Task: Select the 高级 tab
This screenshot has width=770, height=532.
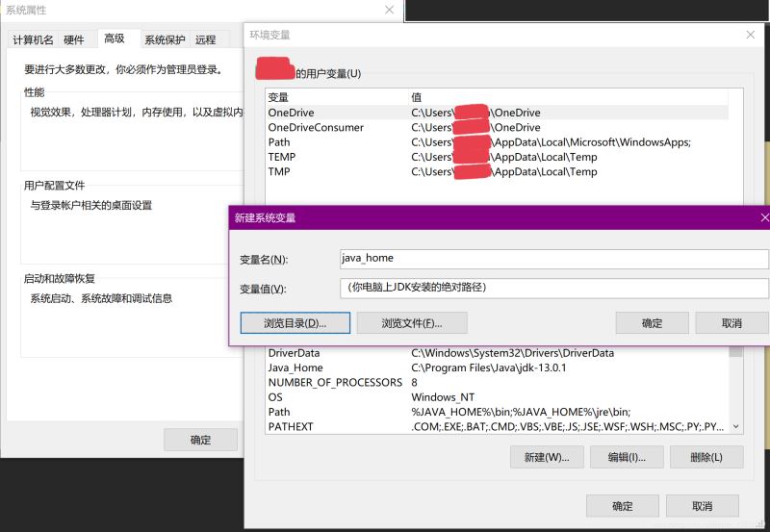Action: point(115,38)
